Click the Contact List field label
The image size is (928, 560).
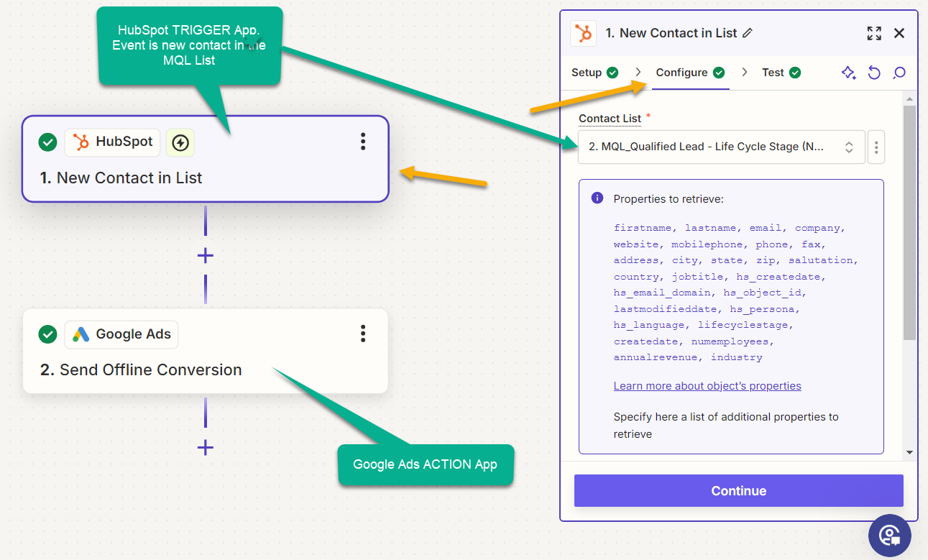click(x=610, y=119)
